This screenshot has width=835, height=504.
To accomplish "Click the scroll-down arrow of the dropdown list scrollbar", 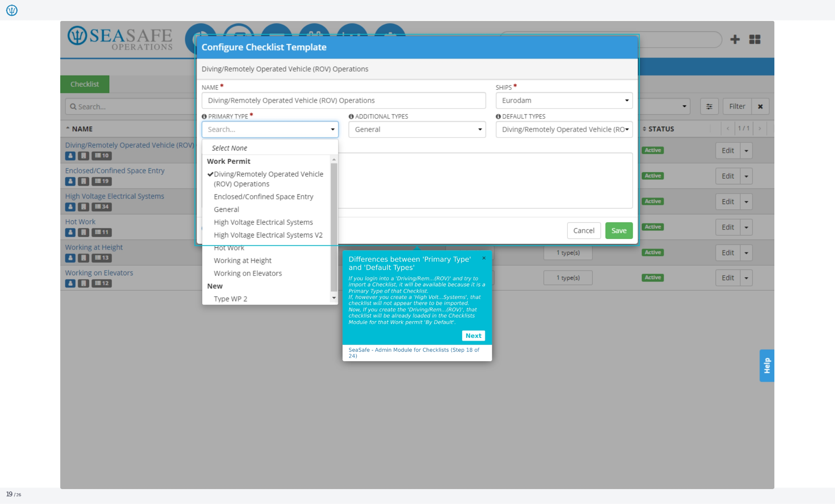I will pyautogui.click(x=334, y=298).
